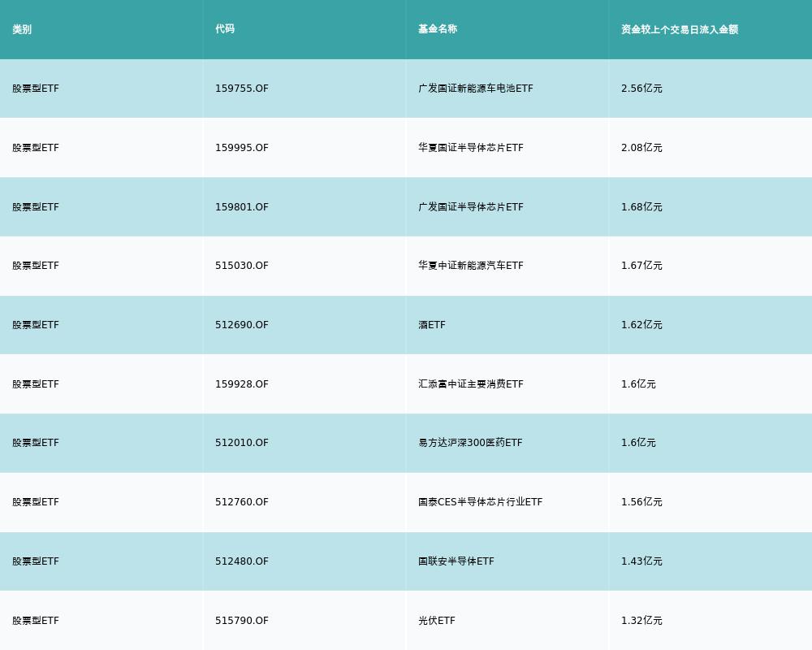Click 1.6亿元 in the 512010.OF row

(638, 443)
